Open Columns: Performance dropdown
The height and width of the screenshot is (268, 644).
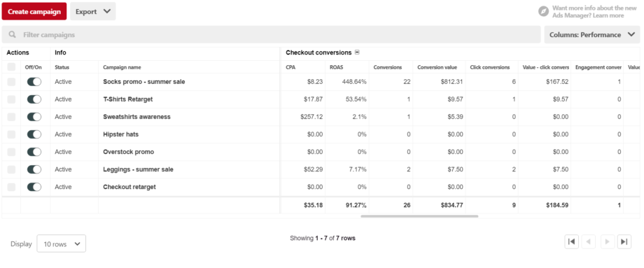591,35
